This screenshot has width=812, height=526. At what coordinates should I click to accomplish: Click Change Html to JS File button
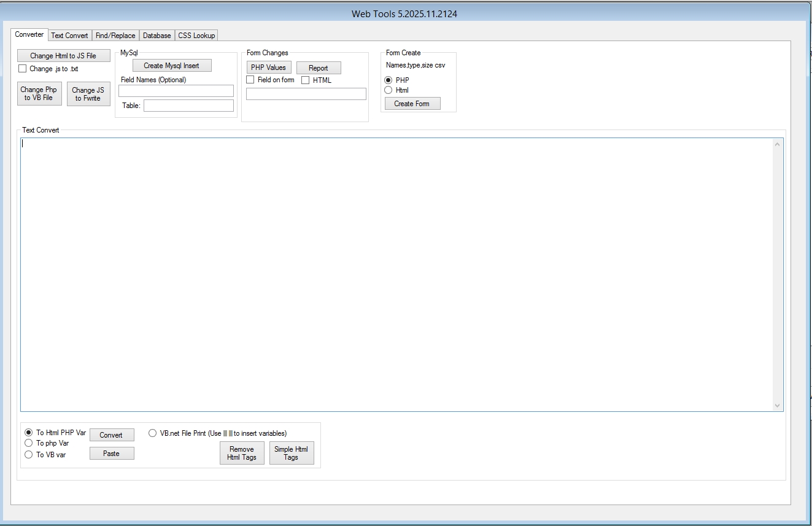coord(64,56)
